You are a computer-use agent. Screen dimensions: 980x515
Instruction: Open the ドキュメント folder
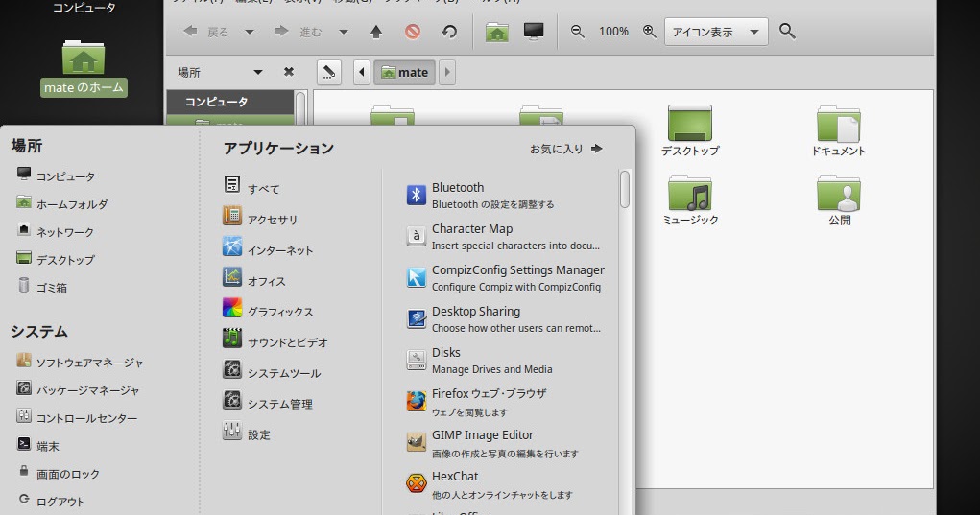[x=839, y=131]
